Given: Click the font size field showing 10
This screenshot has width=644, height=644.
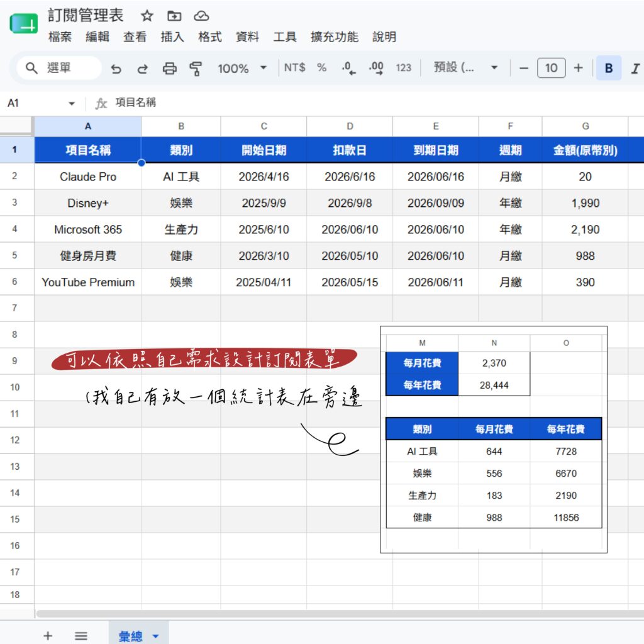Looking at the screenshot, I should point(551,68).
